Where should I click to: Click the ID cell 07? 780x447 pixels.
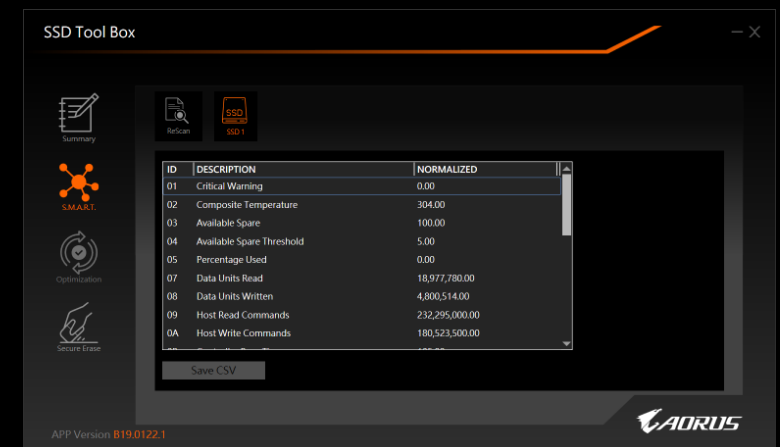pyautogui.click(x=172, y=278)
